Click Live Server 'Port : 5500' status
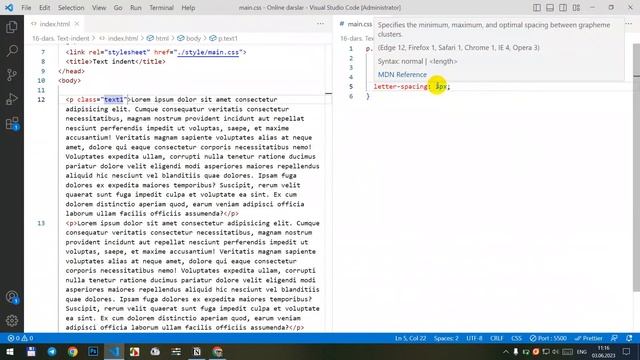This screenshot has width=640, height=360. pyautogui.click(x=548, y=338)
